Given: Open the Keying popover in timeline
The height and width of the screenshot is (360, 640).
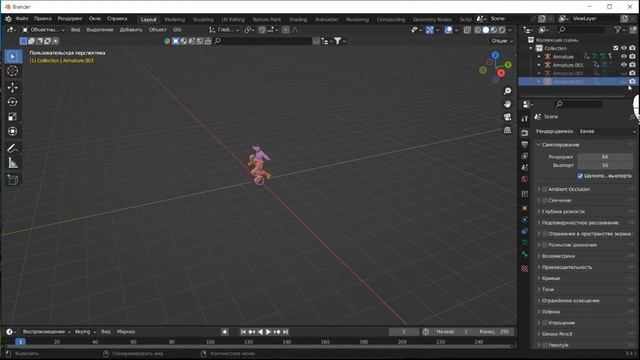Looking at the screenshot, I should tap(85, 332).
